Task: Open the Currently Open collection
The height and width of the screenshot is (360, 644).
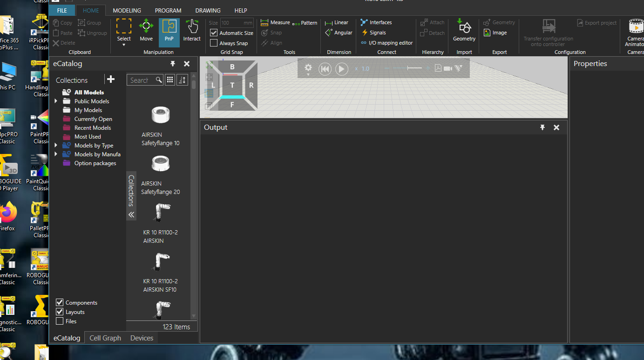Action: pos(93,119)
